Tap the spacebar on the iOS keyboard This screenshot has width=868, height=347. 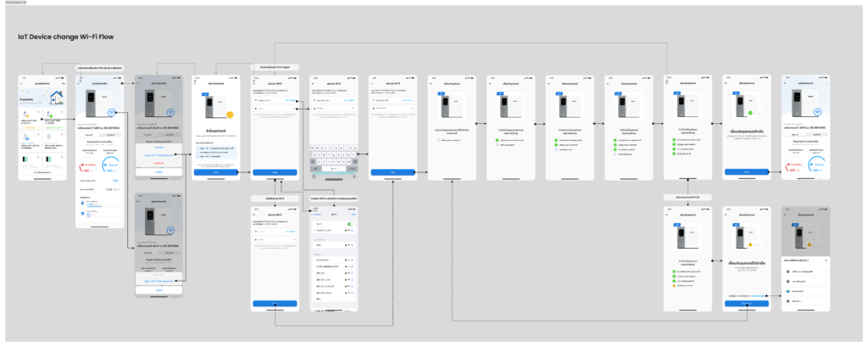coord(335,170)
